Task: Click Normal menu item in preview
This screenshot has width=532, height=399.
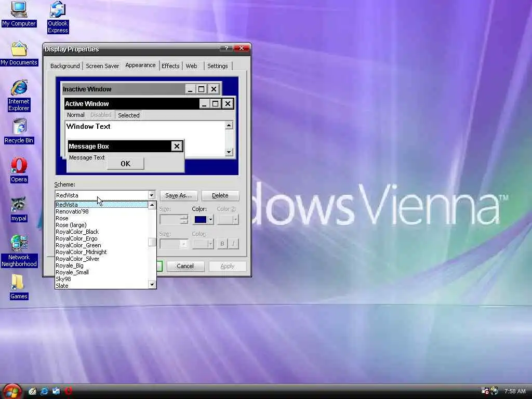Action: [76, 115]
